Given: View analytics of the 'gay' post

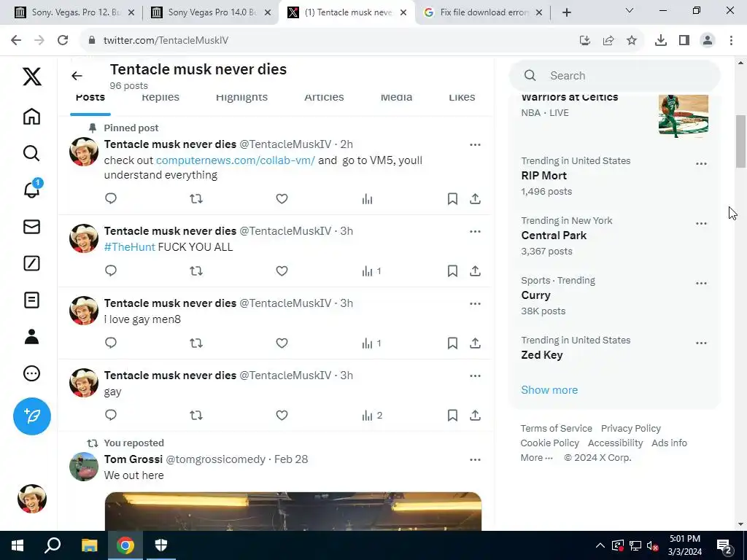Looking at the screenshot, I should (x=372, y=415).
